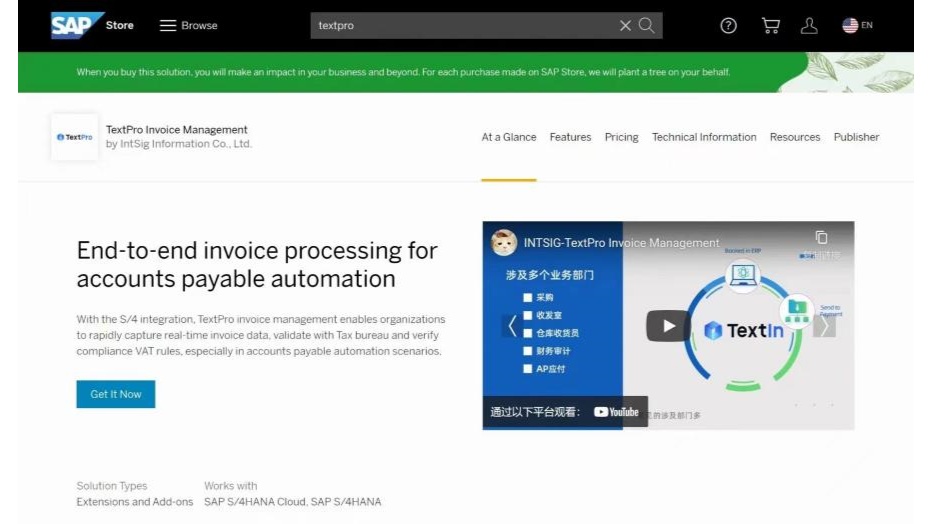Switch to the Features tab

(570, 137)
